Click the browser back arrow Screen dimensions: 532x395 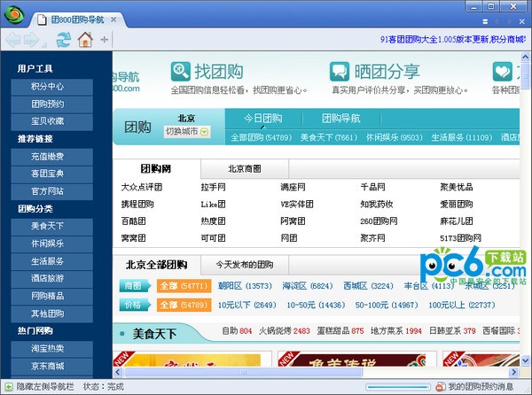click(13, 40)
